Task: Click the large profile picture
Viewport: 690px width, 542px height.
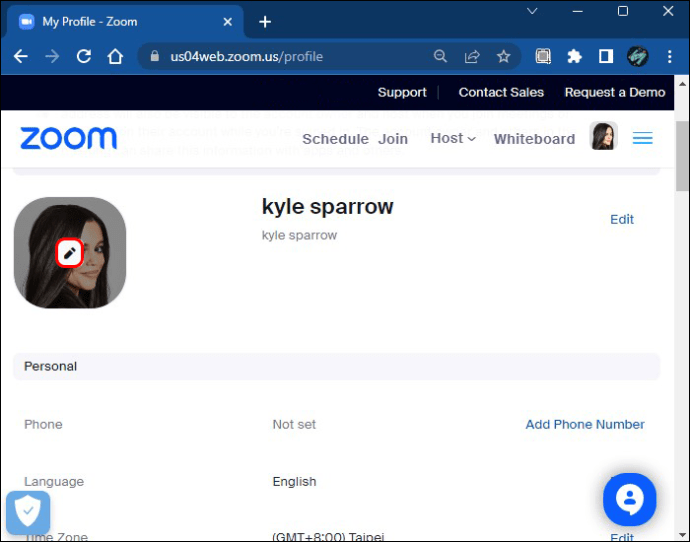Action: (x=70, y=253)
